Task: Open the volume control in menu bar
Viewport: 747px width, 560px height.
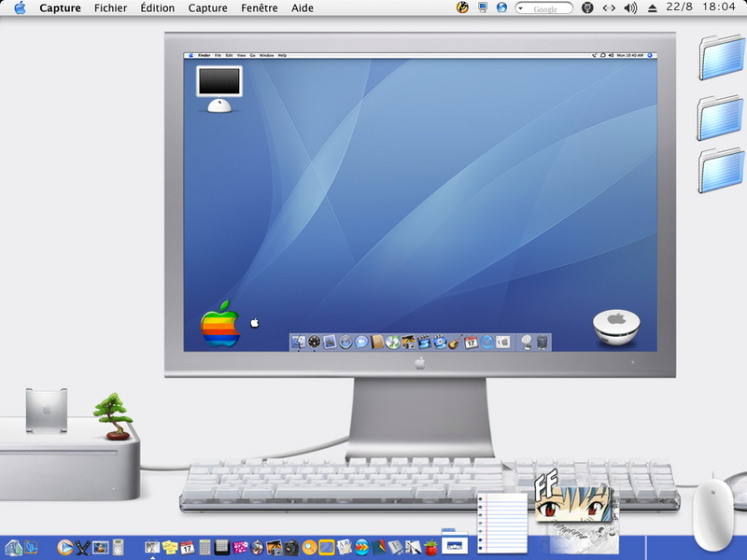Action: click(x=630, y=8)
